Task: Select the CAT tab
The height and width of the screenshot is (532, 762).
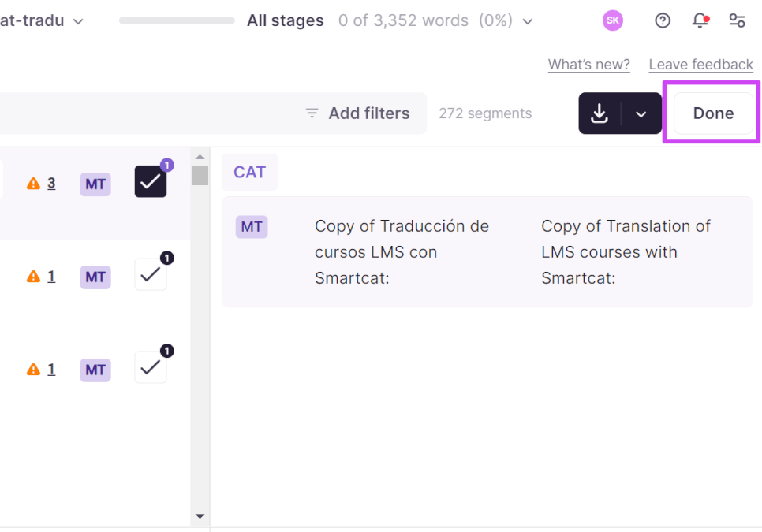Action: click(x=250, y=173)
